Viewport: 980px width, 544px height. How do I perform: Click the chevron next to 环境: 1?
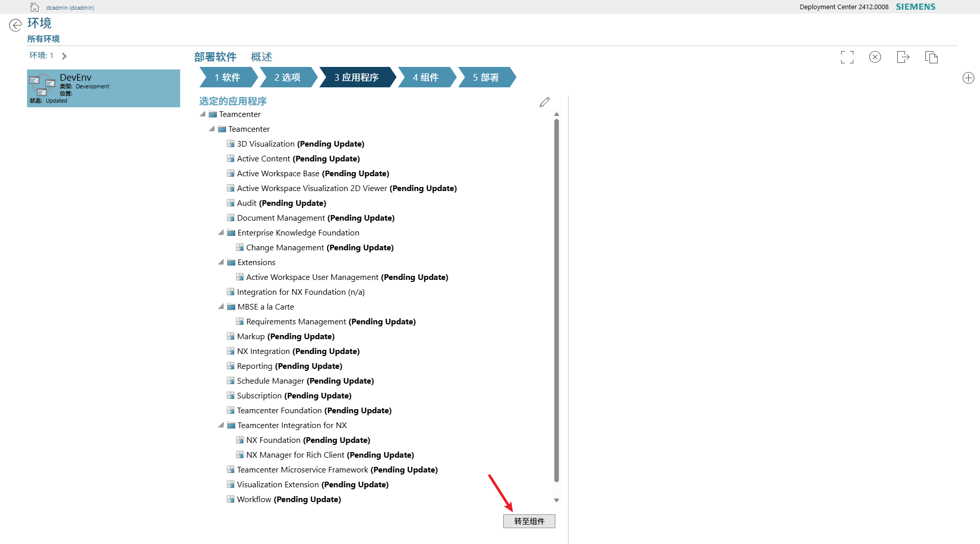[x=64, y=56]
